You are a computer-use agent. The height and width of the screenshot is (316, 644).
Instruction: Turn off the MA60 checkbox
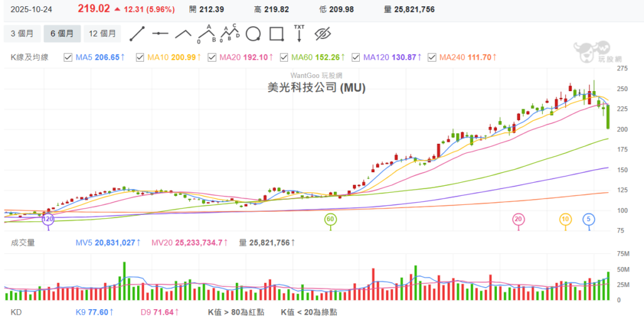click(284, 57)
